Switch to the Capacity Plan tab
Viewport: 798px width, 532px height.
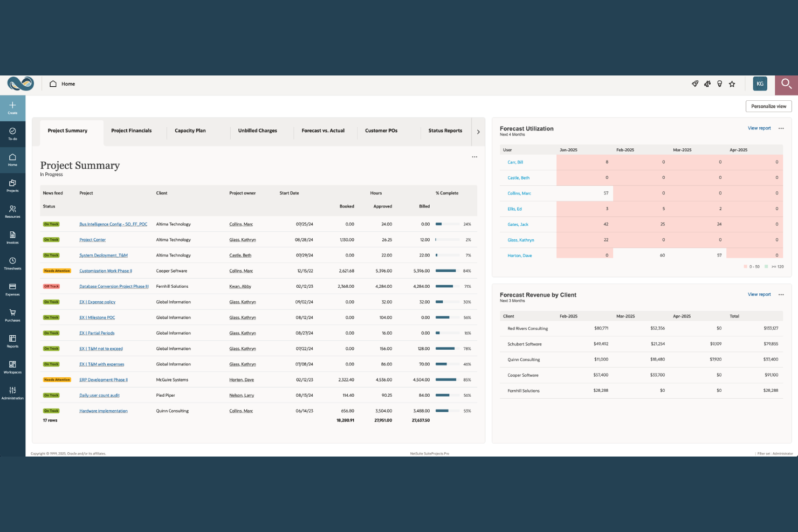pyautogui.click(x=190, y=131)
